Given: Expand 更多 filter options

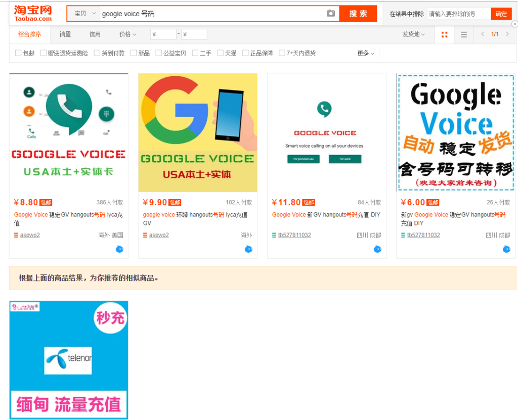Looking at the screenshot, I should [366, 53].
